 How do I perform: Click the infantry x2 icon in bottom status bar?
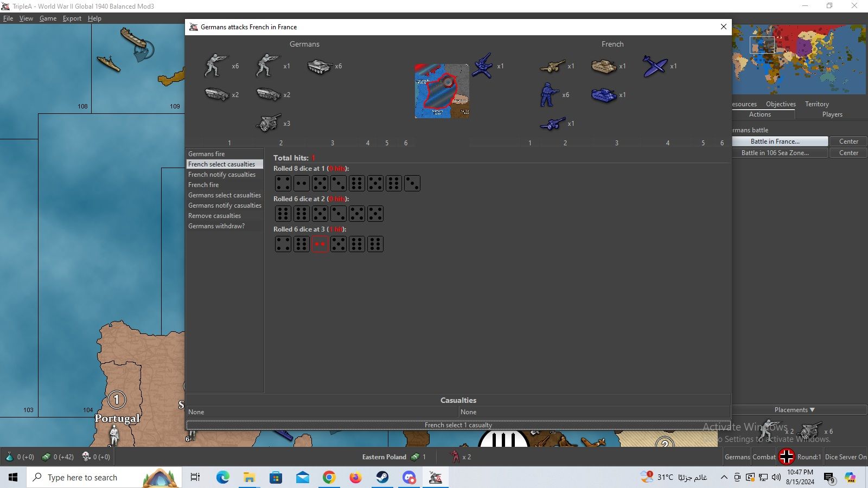[x=455, y=457]
